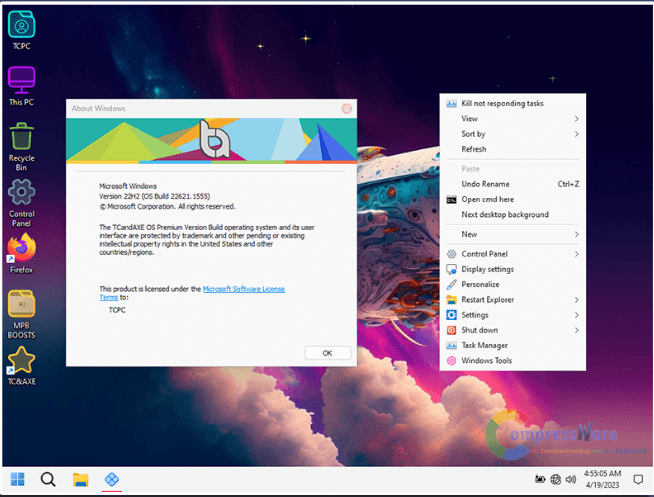Image resolution: width=654 pixels, height=497 pixels.
Task: Open Control Panel from context menu
Action: click(x=512, y=254)
